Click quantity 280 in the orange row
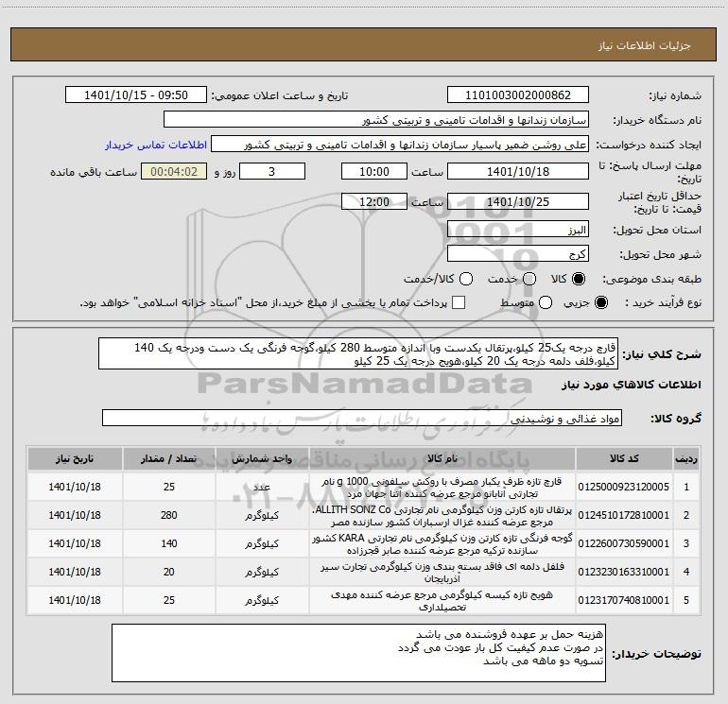 (169, 515)
